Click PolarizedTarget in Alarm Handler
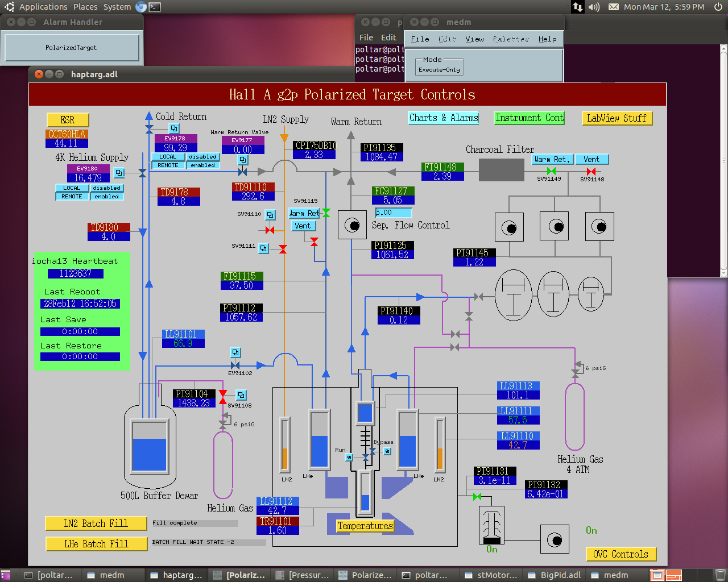The height and width of the screenshot is (582, 728). click(72, 48)
